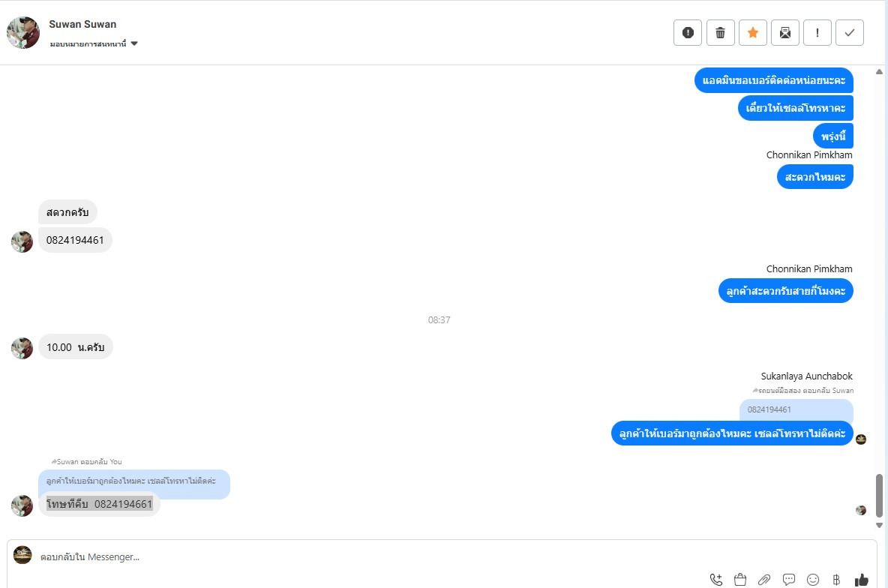This screenshot has width=888, height=588.
Task: Open the emoji picker smiley icon
Action: coord(813,580)
